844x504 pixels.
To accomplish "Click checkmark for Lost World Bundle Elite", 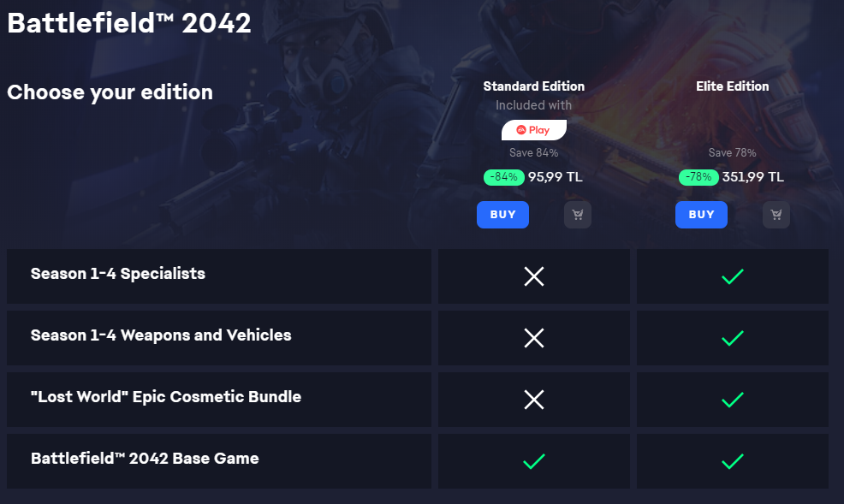I will tap(733, 400).
